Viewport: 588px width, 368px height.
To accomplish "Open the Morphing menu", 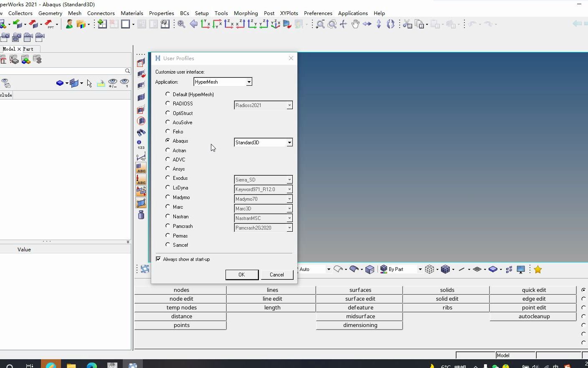I will [x=246, y=13].
